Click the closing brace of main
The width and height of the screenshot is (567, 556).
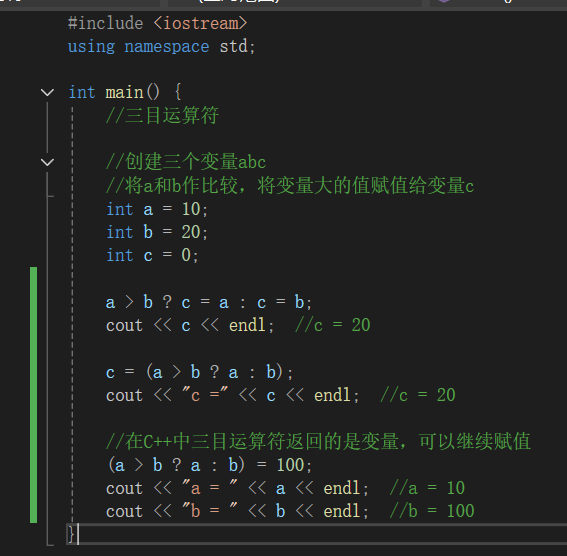(x=71, y=534)
